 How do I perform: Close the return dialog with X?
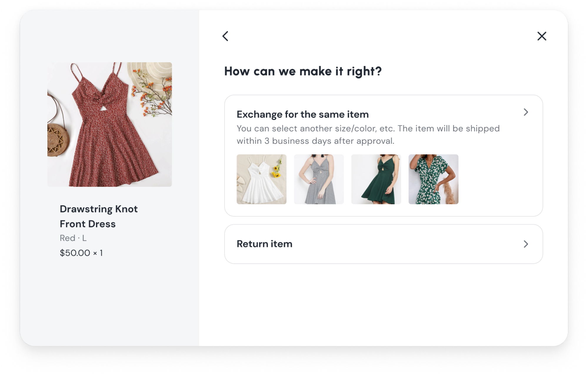542,36
